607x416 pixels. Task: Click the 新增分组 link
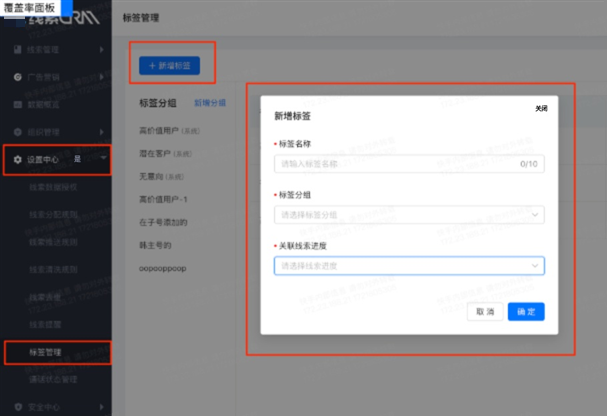point(210,103)
